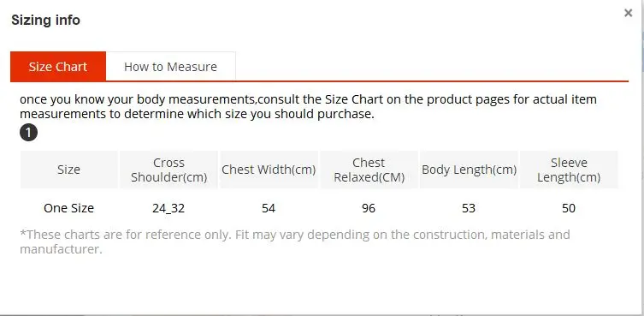Click the numbered 1 circle icon
This screenshot has width=644, height=316.
(x=28, y=133)
